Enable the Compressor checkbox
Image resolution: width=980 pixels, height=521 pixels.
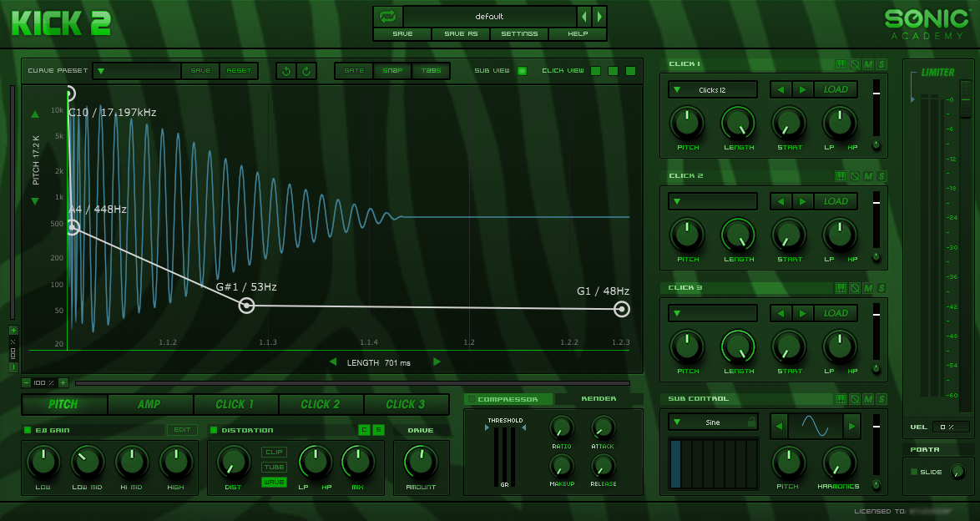click(x=472, y=399)
